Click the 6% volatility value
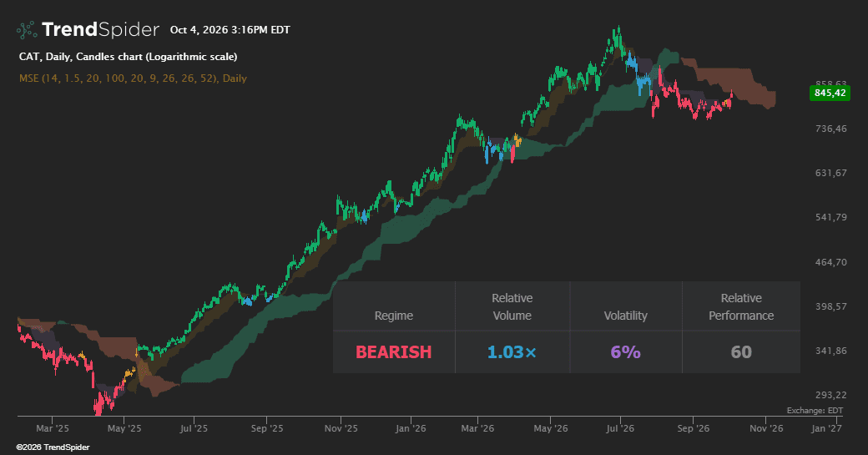 (x=625, y=352)
